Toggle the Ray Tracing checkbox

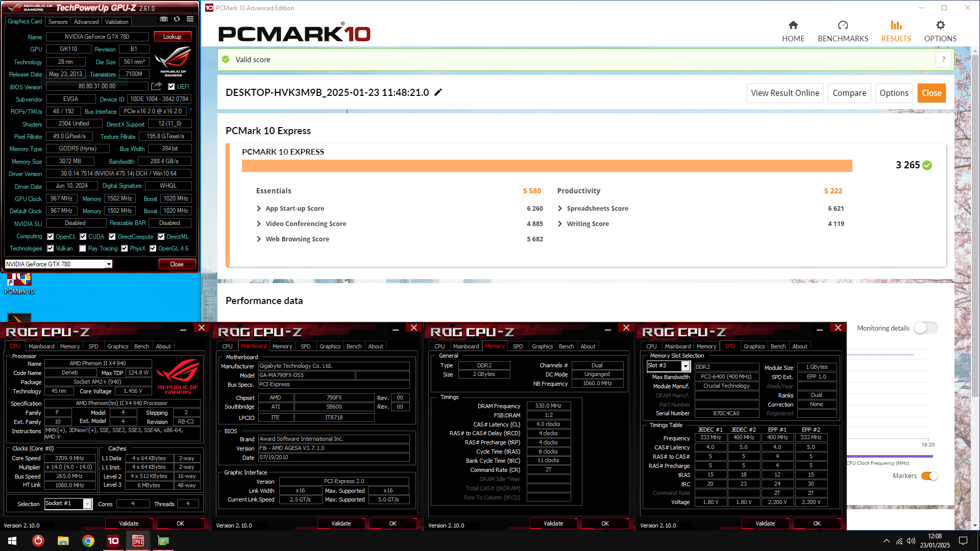point(83,248)
